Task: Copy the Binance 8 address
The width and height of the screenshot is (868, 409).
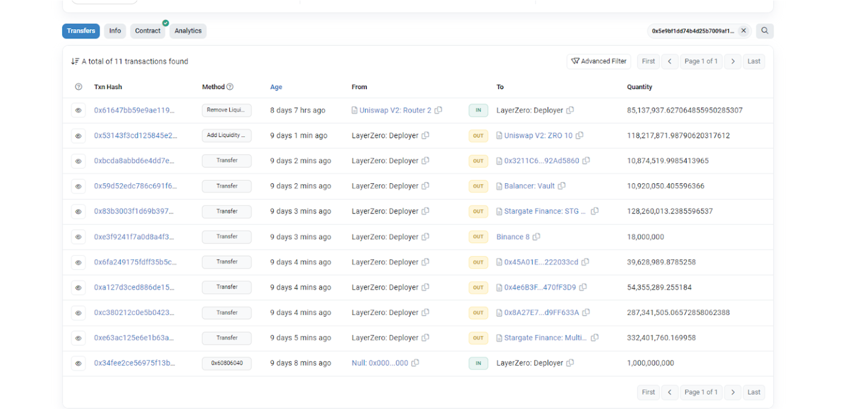Action: tap(537, 237)
